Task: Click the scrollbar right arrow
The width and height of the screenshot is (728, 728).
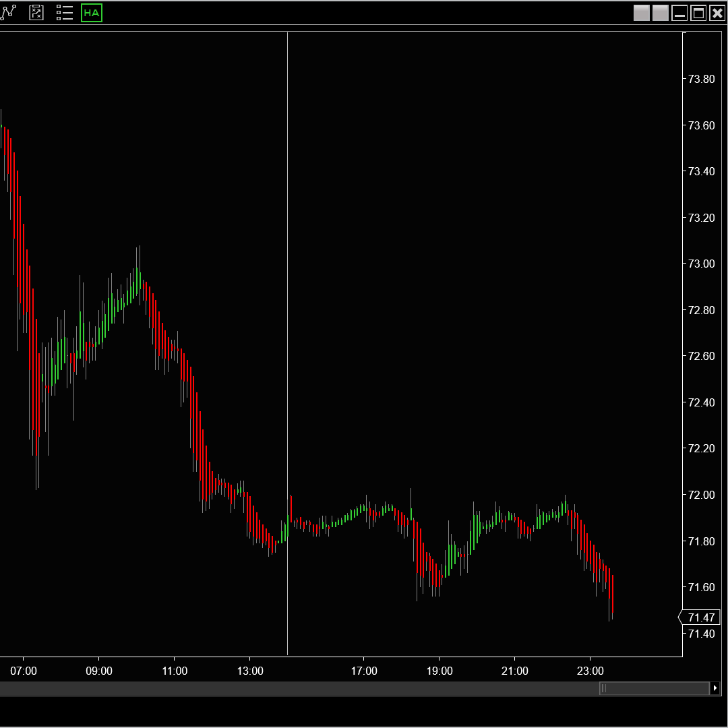Action: [715, 688]
